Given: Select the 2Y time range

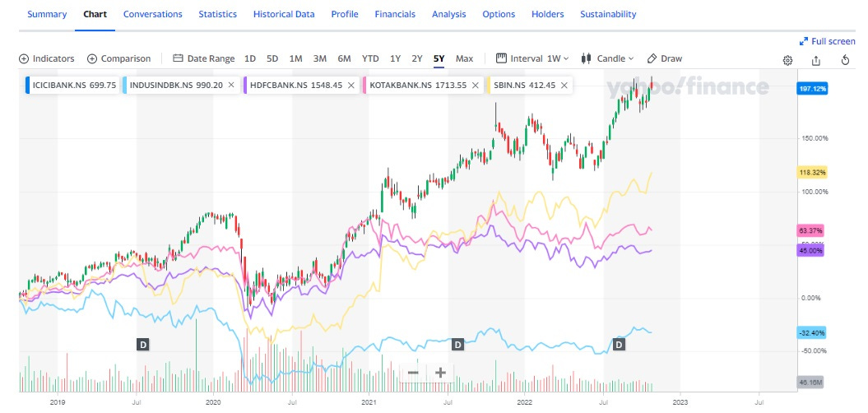Looking at the screenshot, I should [x=417, y=58].
